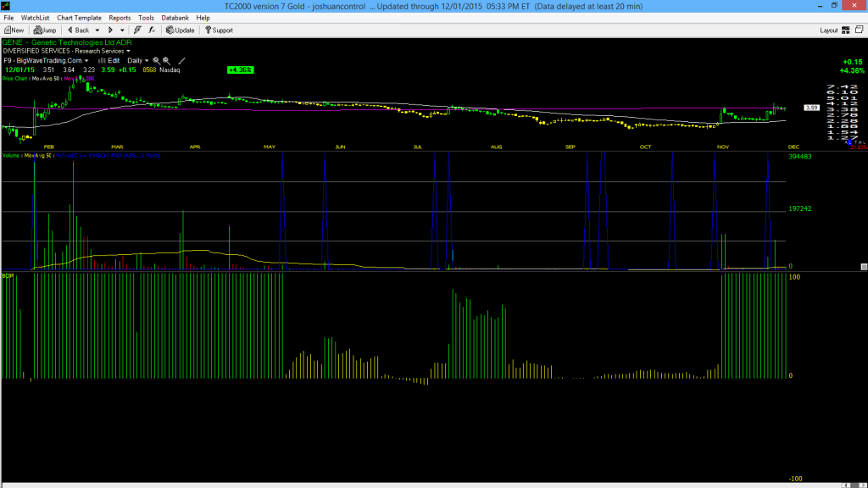
Task: Open the Back history dropdown arrow
Action: coord(97,30)
